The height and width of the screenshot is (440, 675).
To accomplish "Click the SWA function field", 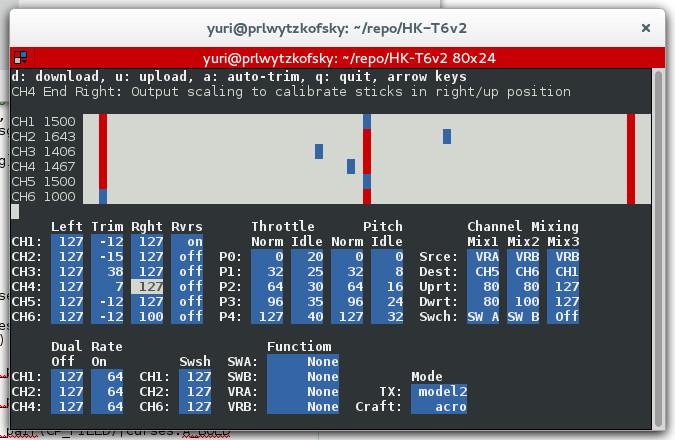I will [304, 361].
